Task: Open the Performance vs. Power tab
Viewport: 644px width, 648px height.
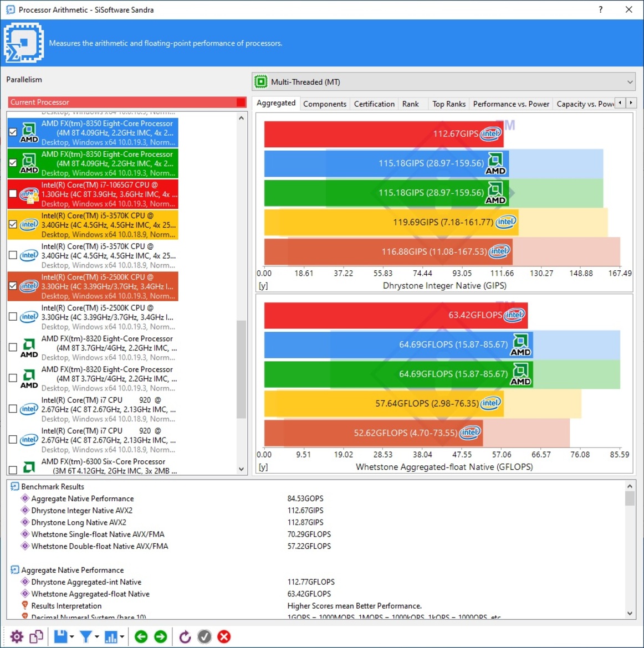Action: point(511,104)
